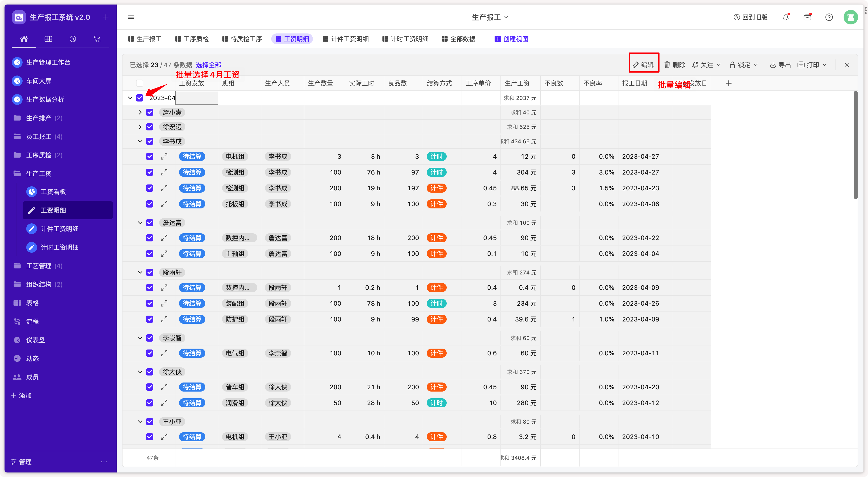The image size is (868, 477).
Task: Switch to the 全部数据 view tab
Action: tap(459, 39)
